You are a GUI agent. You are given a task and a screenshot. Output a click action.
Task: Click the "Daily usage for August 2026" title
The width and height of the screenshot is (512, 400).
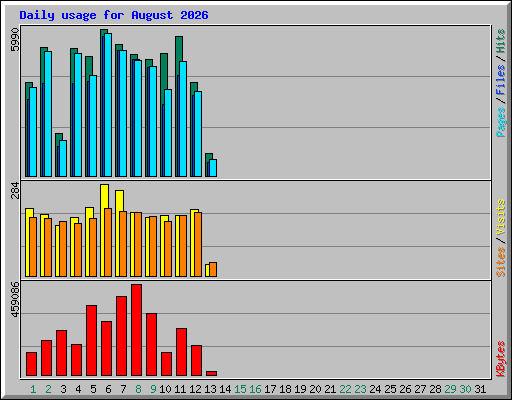114,15
